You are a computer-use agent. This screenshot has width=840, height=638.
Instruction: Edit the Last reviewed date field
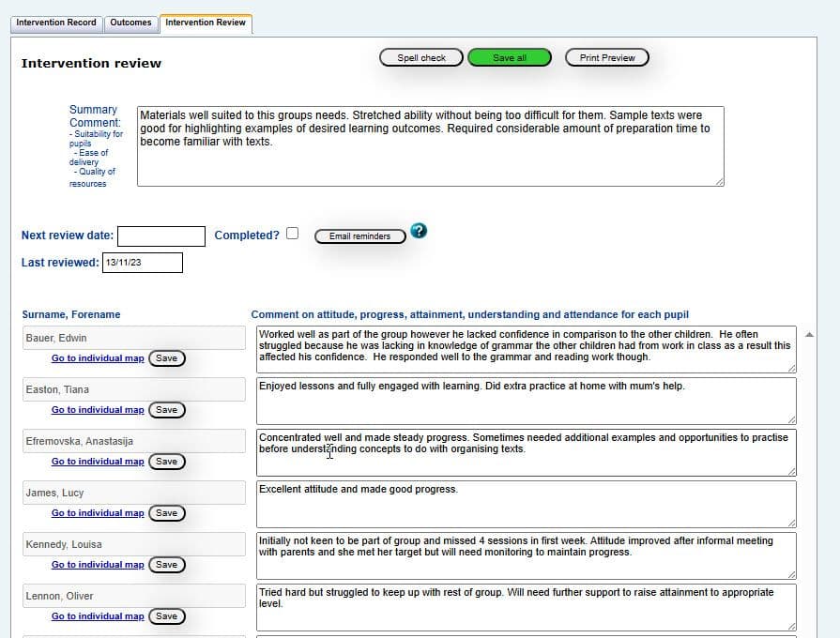(x=142, y=262)
